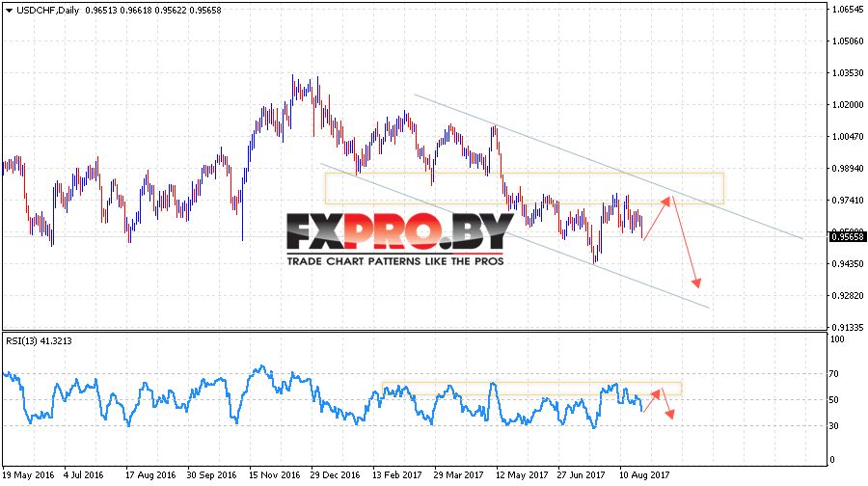Select the current price label 0.95658
This screenshot has height=486, width=868.
(x=847, y=237)
